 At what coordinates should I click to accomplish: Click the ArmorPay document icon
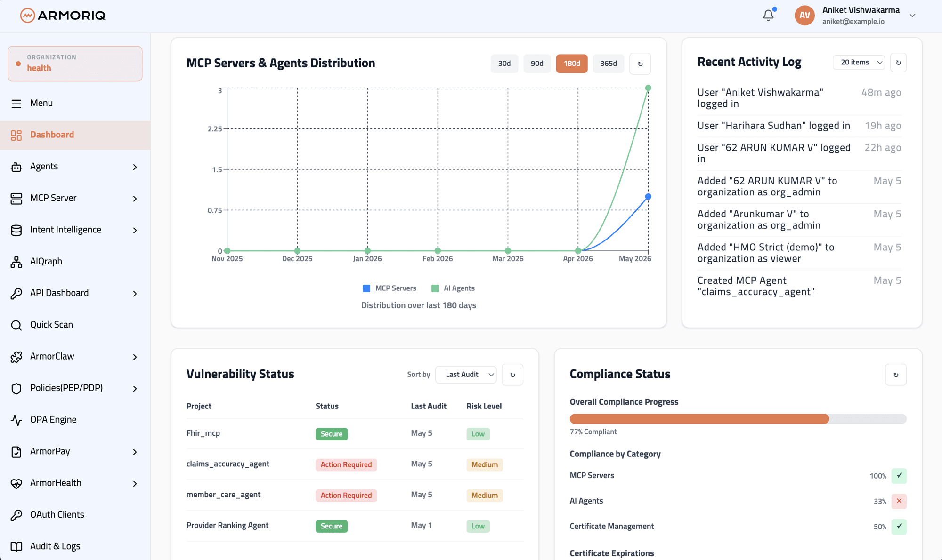[16, 452]
